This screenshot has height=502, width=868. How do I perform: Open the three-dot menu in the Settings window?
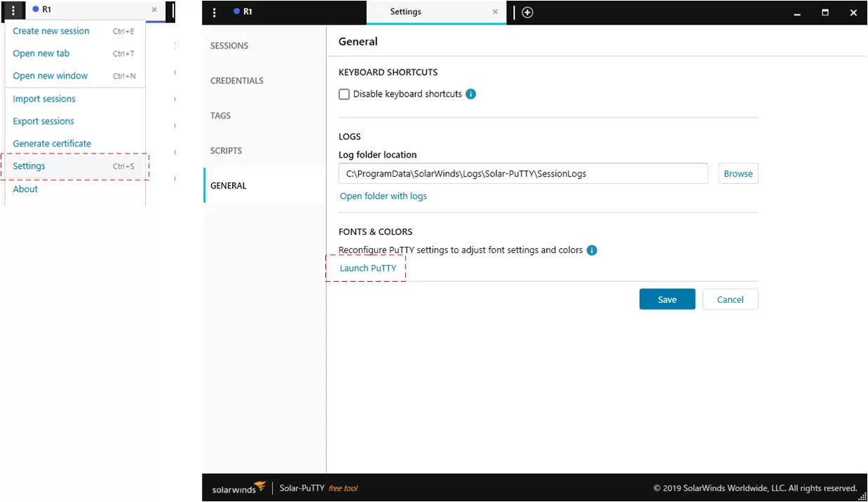tap(215, 12)
